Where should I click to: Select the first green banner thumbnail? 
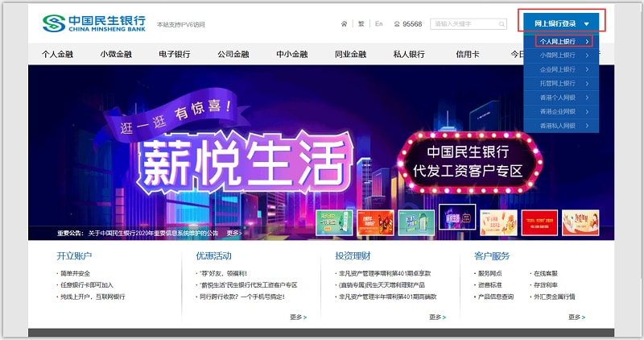point(333,222)
